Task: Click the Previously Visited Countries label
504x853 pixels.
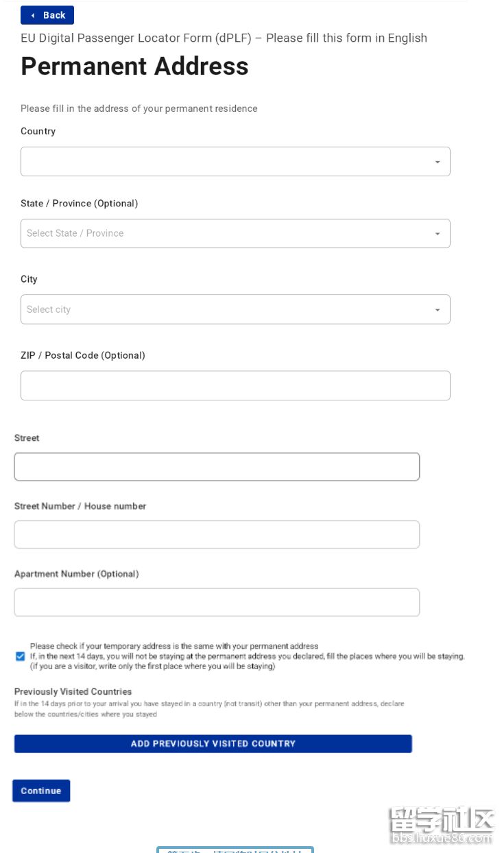Action: (73, 691)
